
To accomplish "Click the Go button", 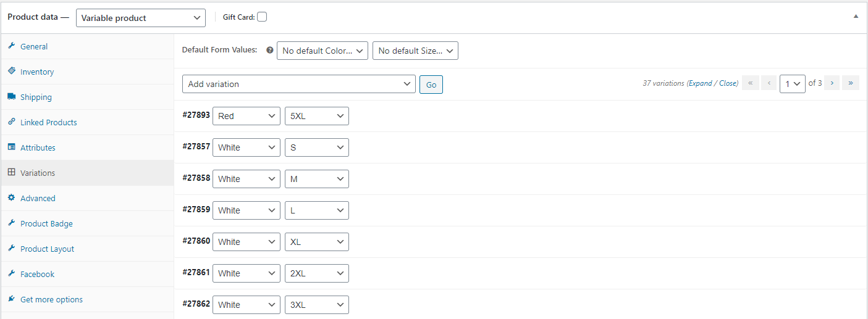I will [431, 85].
